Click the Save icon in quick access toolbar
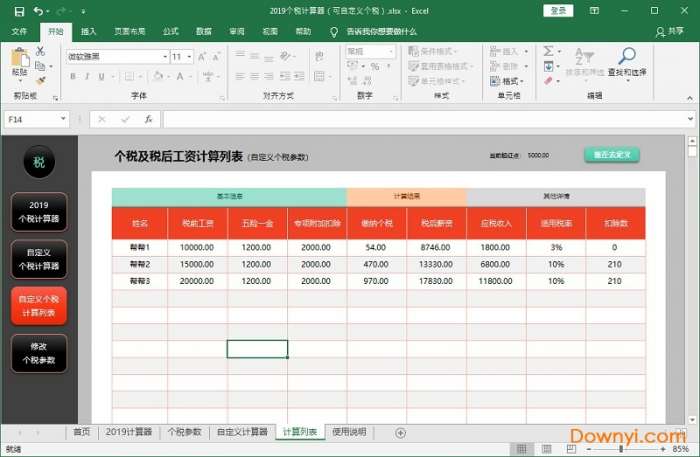This screenshot has height=457, width=700. 17,11
